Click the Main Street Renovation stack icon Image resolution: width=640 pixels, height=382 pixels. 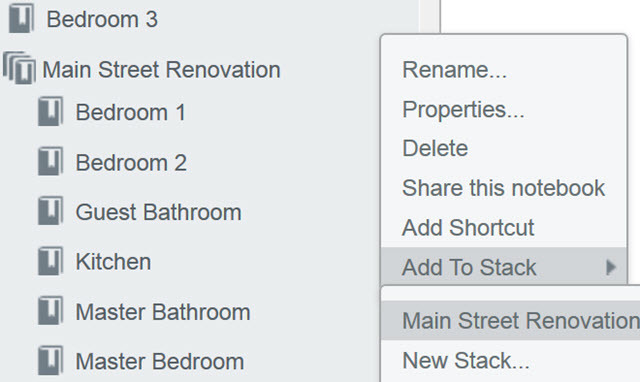click(19, 68)
